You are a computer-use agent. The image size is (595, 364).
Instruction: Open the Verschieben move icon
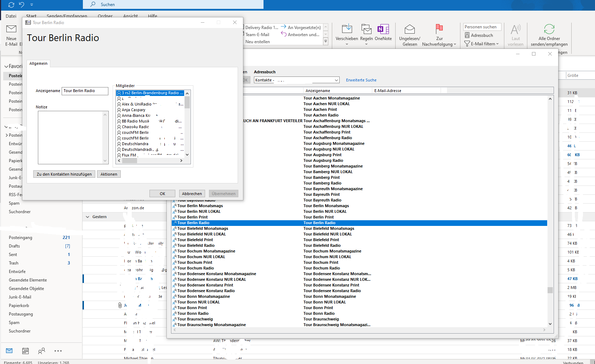[347, 29]
